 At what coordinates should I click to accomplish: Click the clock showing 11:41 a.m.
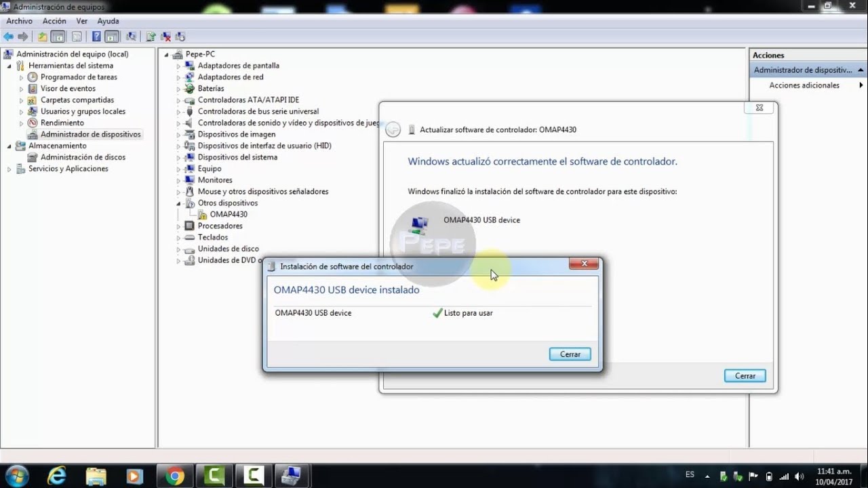pyautogui.click(x=834, y=476)
